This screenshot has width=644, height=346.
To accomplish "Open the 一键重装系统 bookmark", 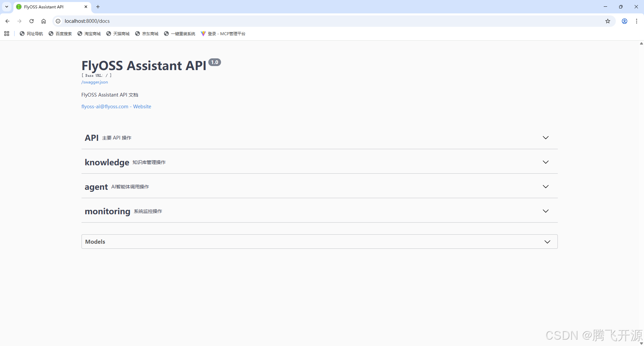I will (180, 34).
